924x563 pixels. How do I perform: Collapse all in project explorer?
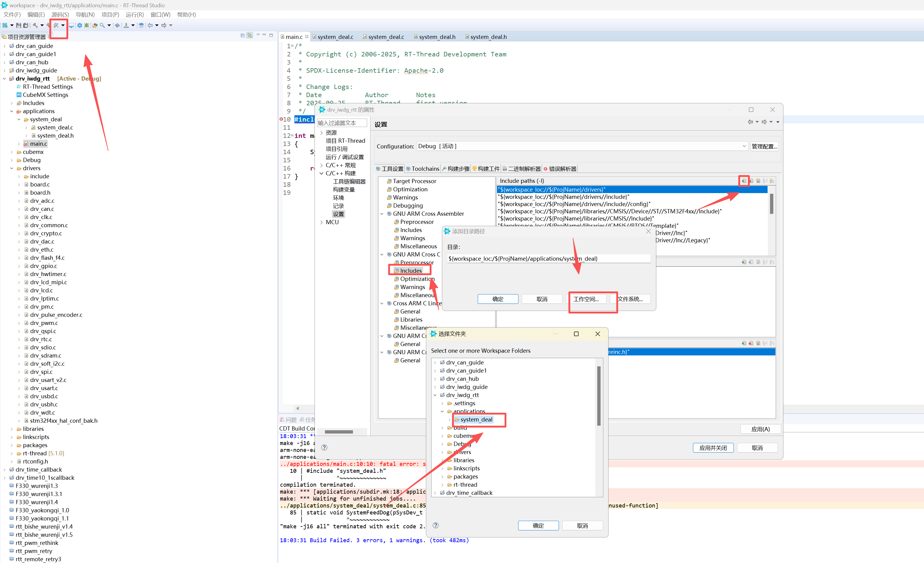[242, 35]
